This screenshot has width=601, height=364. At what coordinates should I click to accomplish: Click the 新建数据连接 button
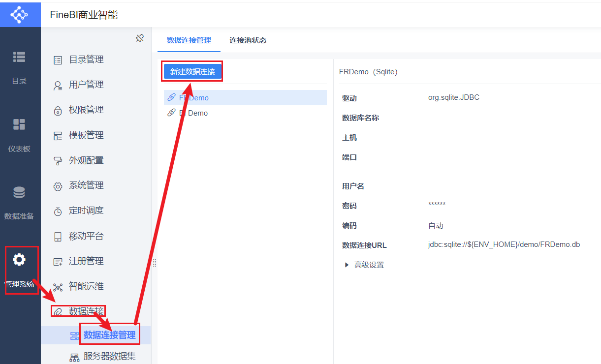point(192,72)
